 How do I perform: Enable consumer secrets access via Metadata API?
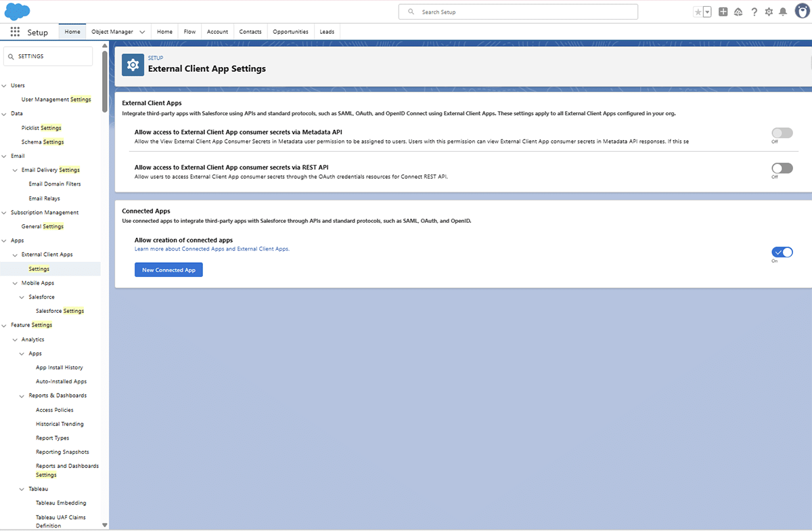pyautogui.click(x=782, y=133)
